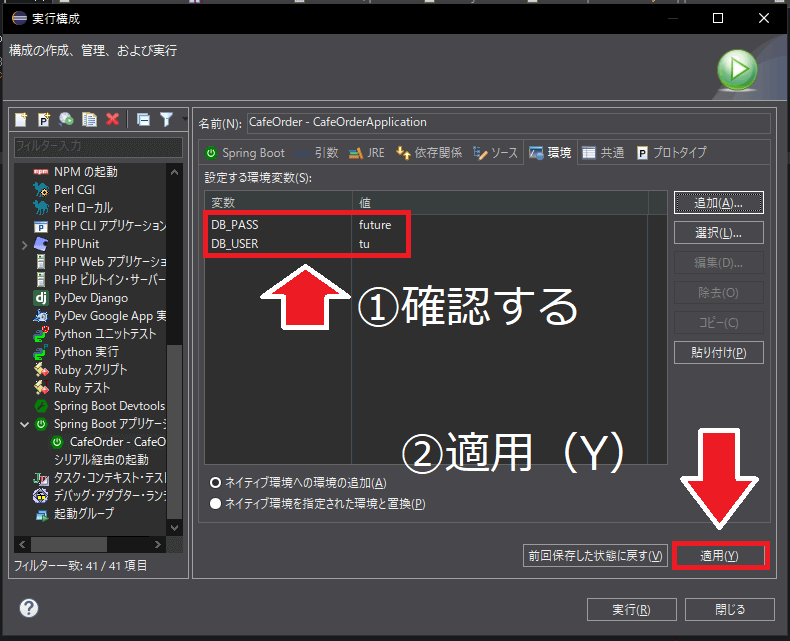790x641 pixels.
Task: Open the filter funnel icon in toolbar
Action: 166,119
